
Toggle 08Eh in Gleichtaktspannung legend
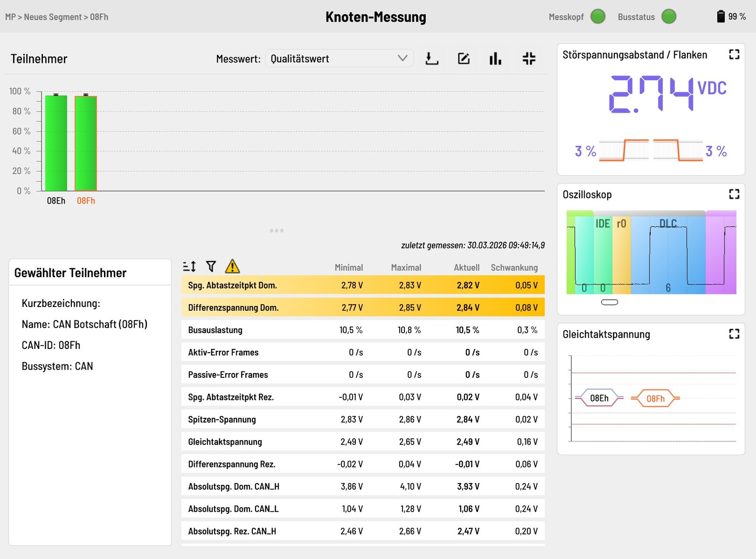pos(599,398)
